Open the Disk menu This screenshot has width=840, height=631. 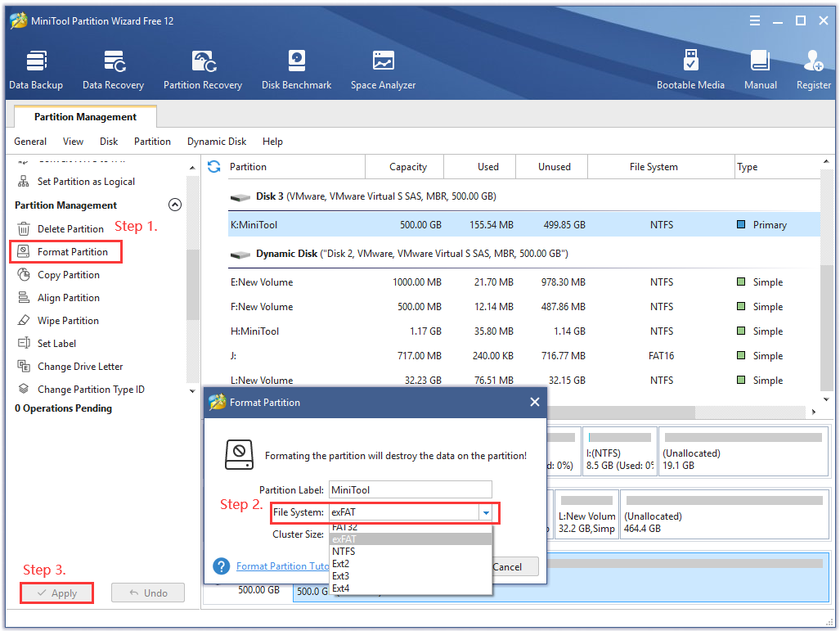coord(109,142)
